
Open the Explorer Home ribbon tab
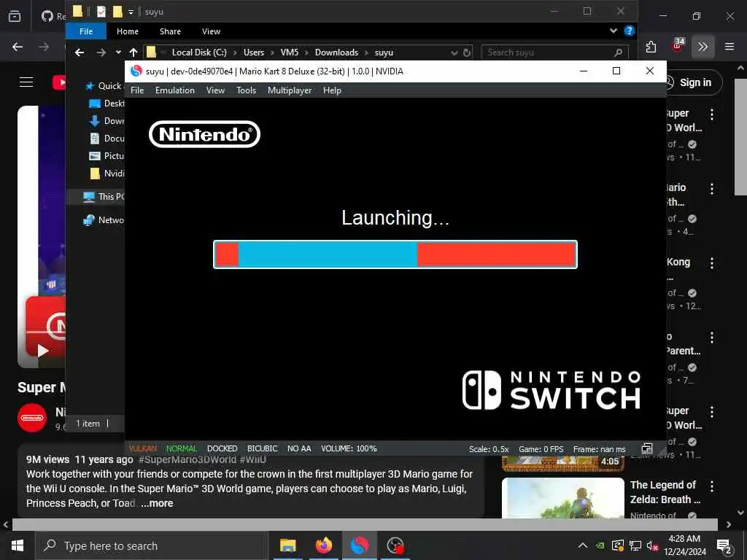pyautogui.click(x=128, y=31)
